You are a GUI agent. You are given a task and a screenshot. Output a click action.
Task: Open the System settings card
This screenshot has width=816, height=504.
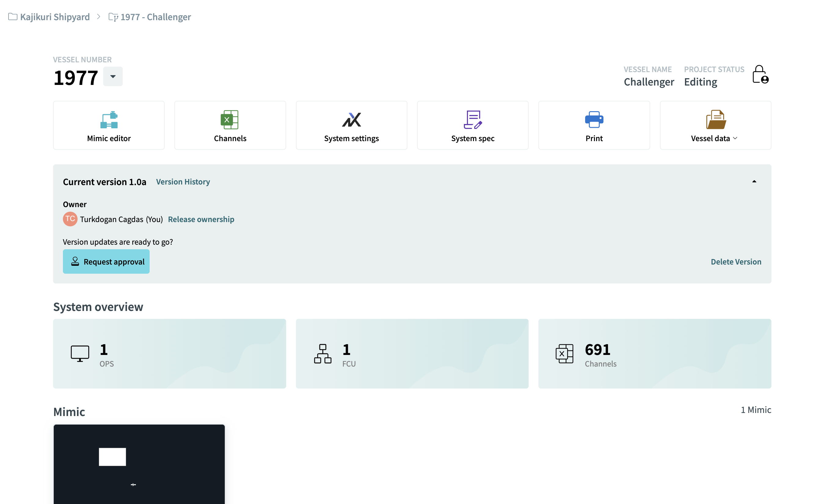[351, 125]
